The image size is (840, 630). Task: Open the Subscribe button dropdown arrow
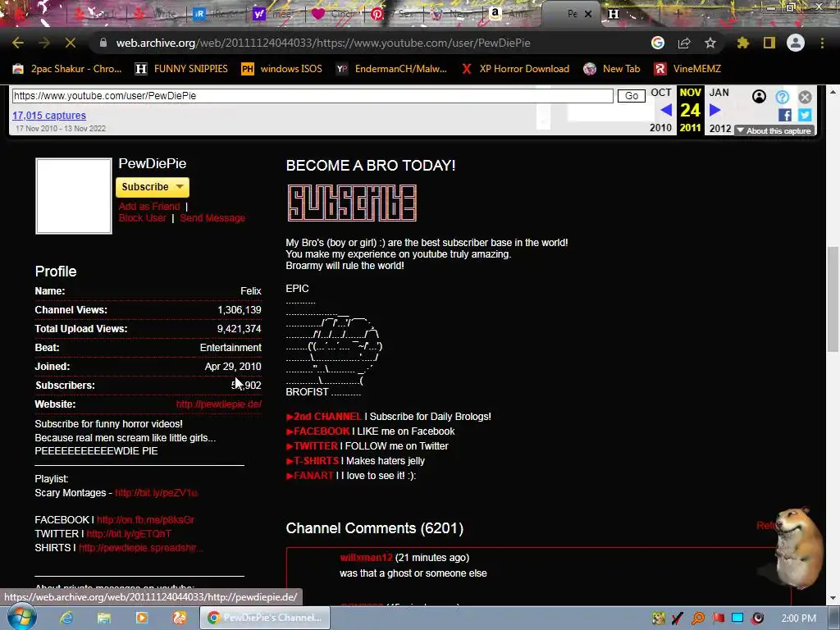(180, 187)
